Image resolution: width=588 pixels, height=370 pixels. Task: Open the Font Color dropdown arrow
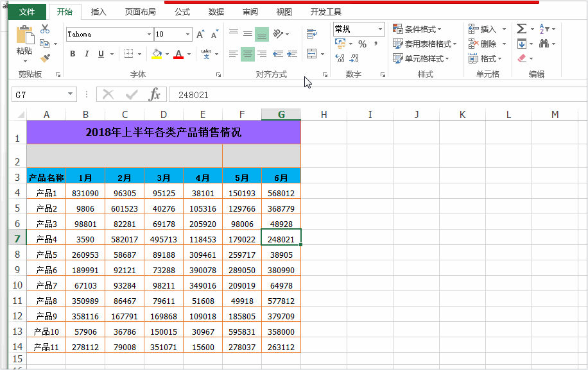(x=189, y=55)
